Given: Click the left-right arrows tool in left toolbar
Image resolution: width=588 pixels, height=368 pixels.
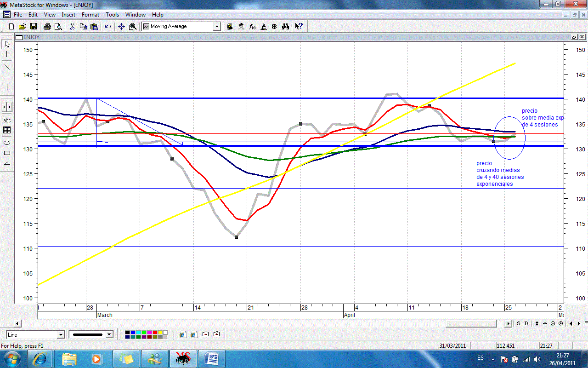Looking at the screenshot, I should click(x=7, y=107).
